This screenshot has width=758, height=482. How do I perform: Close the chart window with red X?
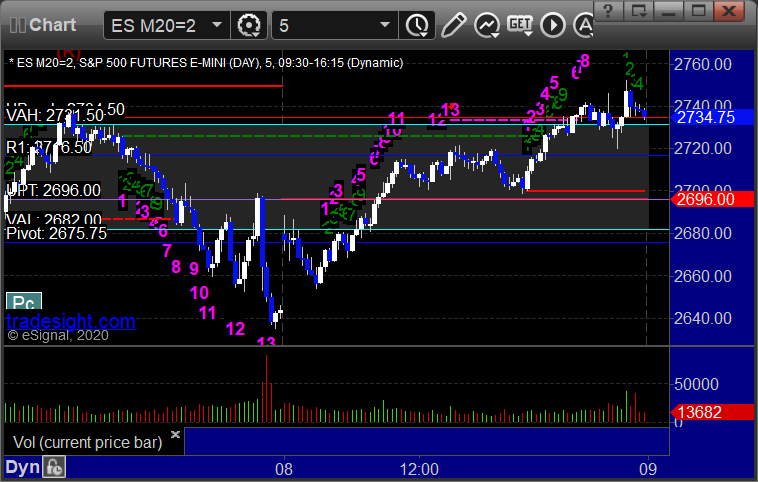pyautogui.click(x=729, y=11)
